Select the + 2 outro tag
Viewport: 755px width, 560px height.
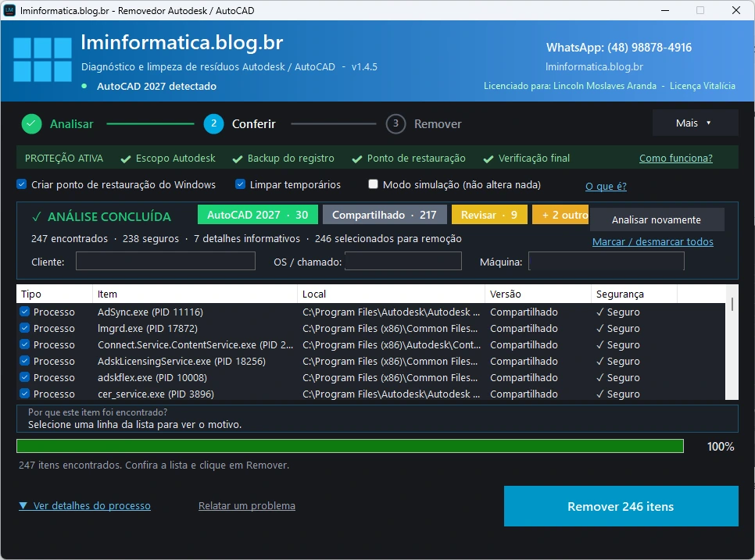pos(561,215)
